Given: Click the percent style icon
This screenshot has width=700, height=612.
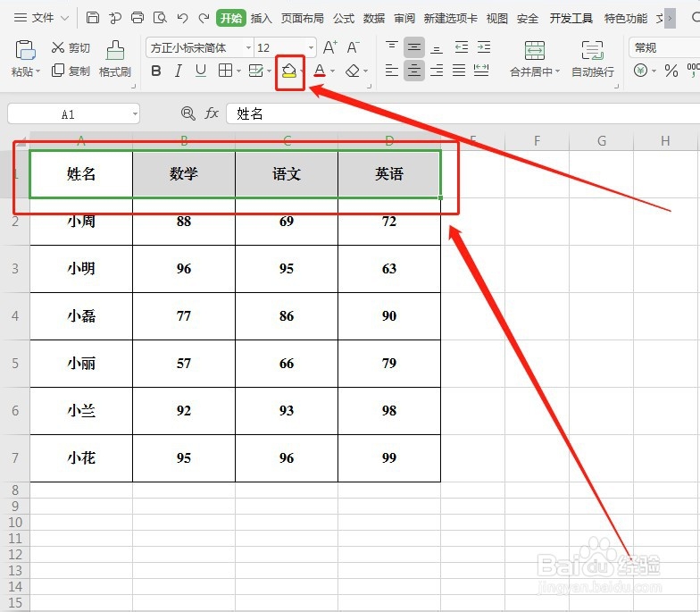Looking at the screenshot, I should click(x=671, y=71).
